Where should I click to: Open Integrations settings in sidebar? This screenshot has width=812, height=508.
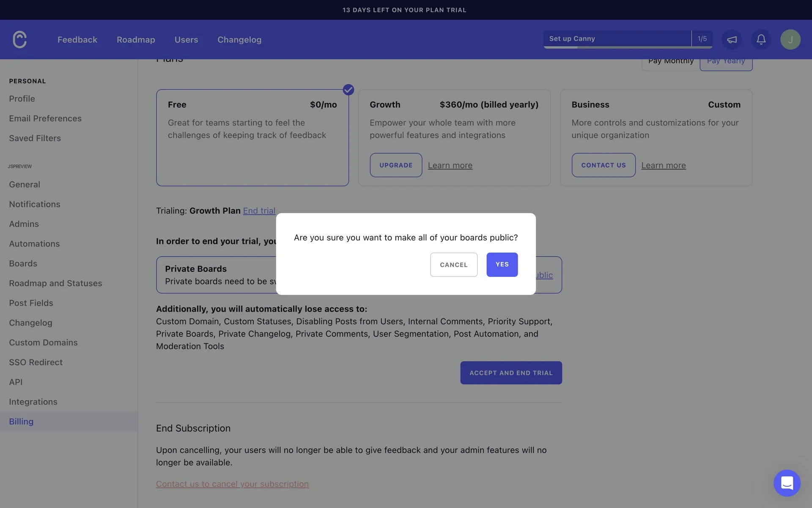33,402
